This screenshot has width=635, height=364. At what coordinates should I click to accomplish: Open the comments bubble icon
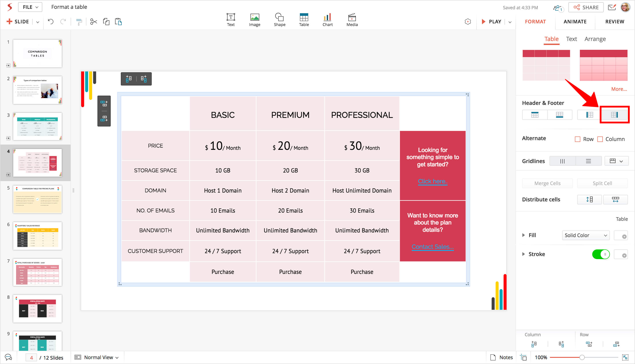pyautogui.click(x=8, y=357)
